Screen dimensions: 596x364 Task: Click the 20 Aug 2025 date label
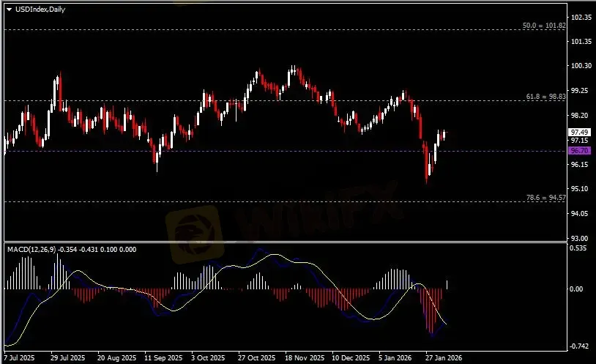(116, 358)
